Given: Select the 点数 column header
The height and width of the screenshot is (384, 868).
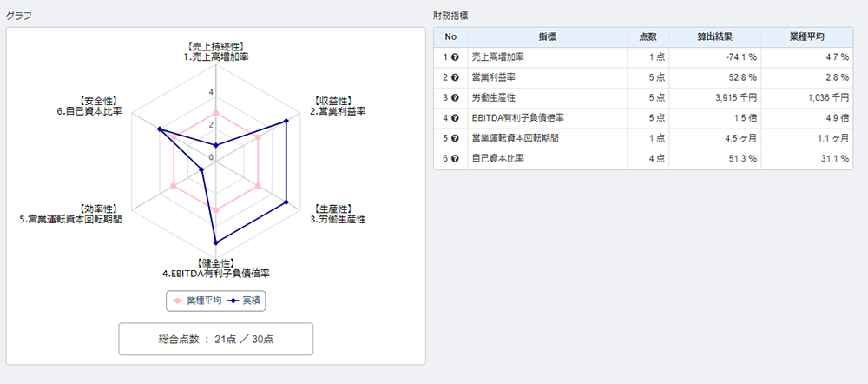Looking at the screenshot, I should point(648,37).
